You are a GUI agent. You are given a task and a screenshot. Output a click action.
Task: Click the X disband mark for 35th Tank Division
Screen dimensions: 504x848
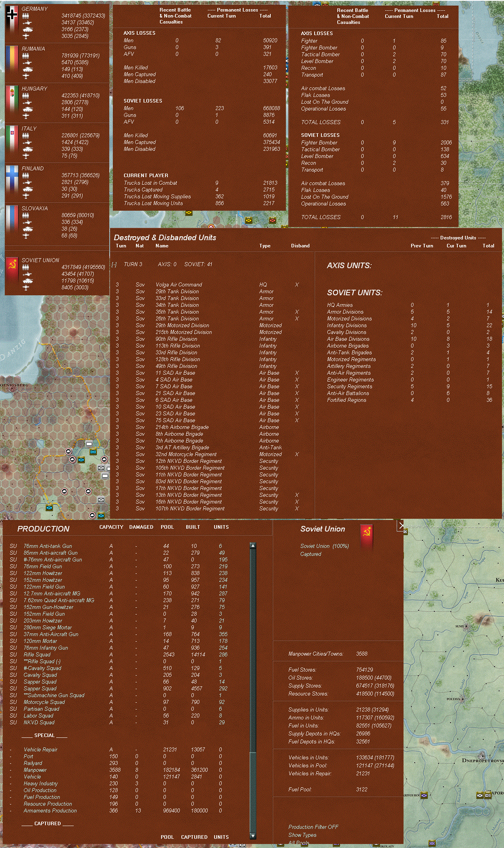[x=297, y=312]
